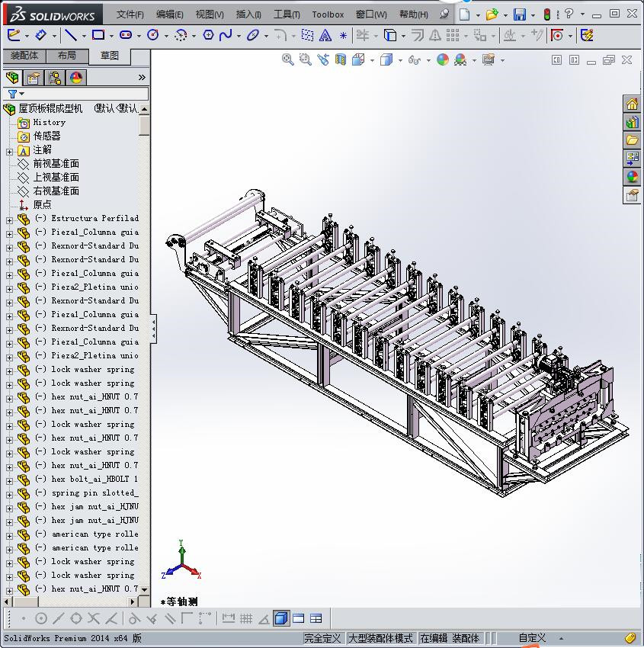Select the Line sketch tool
644x648 pixels.
pos(71,36)
